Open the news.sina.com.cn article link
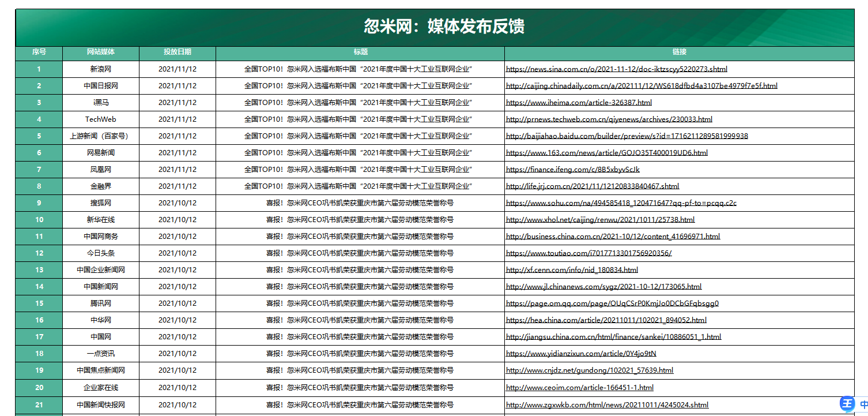 click(x=616, y=69)
